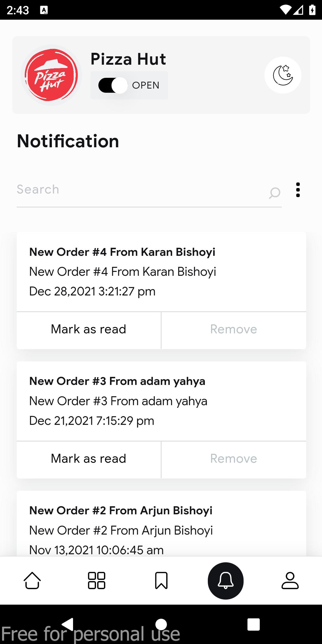Image resolution: width=322 pixels, height=644 pixels.
Task: Toggle dark mode with moon icon
Action: [x=283, y=75]
